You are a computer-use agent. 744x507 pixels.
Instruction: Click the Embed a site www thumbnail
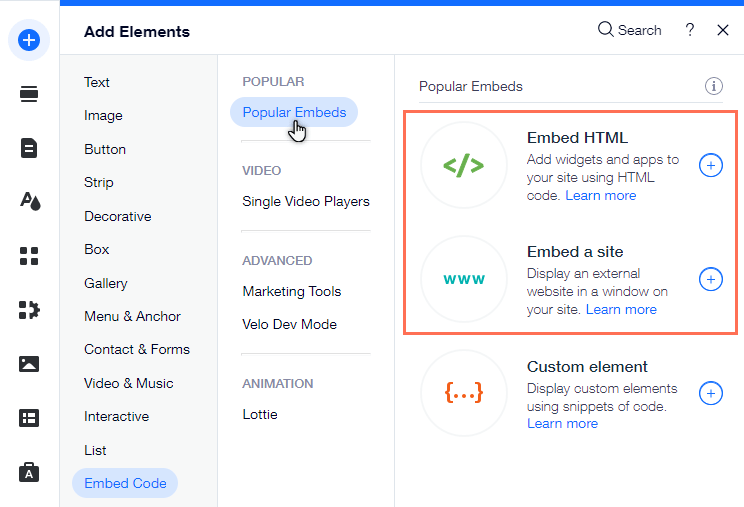pos(464,279)
